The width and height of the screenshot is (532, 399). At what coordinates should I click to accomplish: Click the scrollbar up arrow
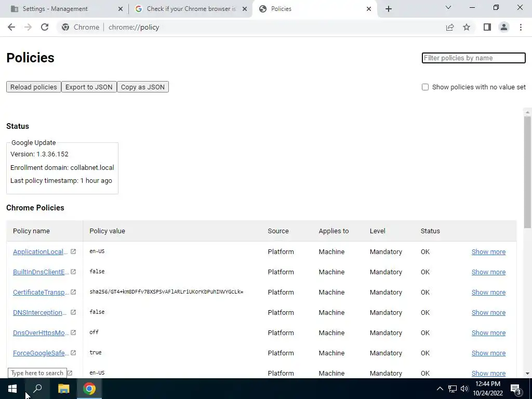point(527,112)
